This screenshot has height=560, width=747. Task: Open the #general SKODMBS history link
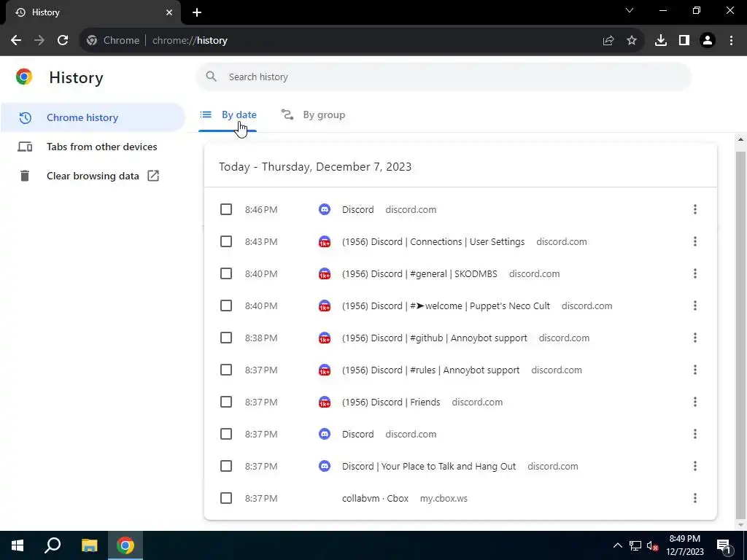[419, 274]
